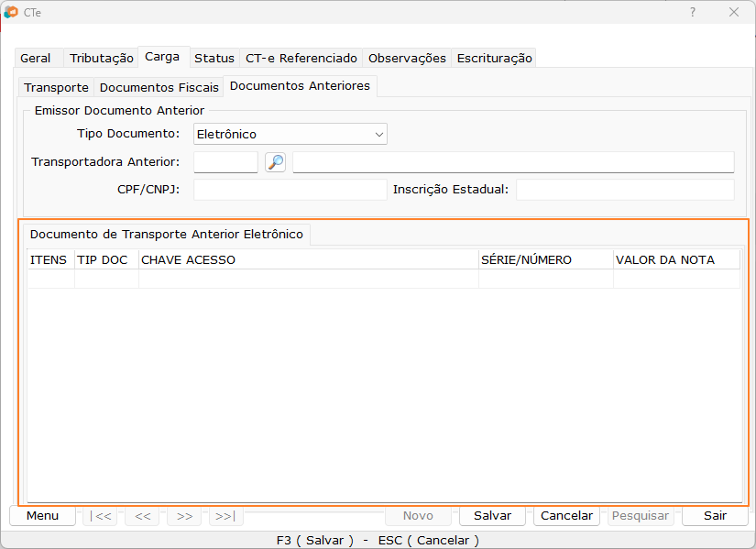Click the VALOR DA NOTA column header

(x=676, y=259)
